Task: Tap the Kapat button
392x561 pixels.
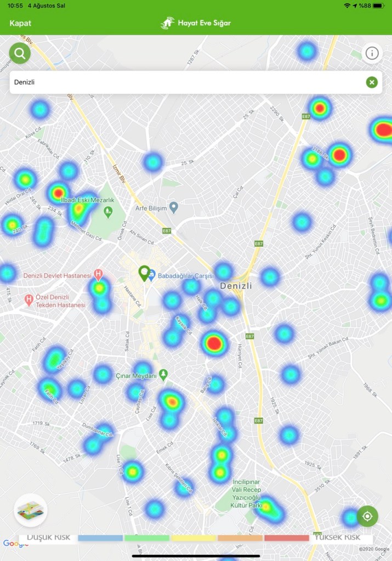Action: point(20,23)
